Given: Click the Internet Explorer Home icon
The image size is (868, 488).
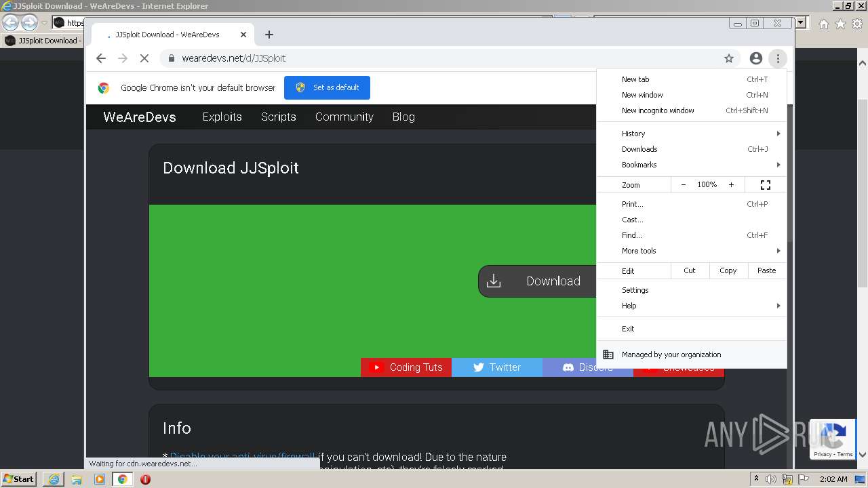Looking at the screenshot, I should (823, 24).
